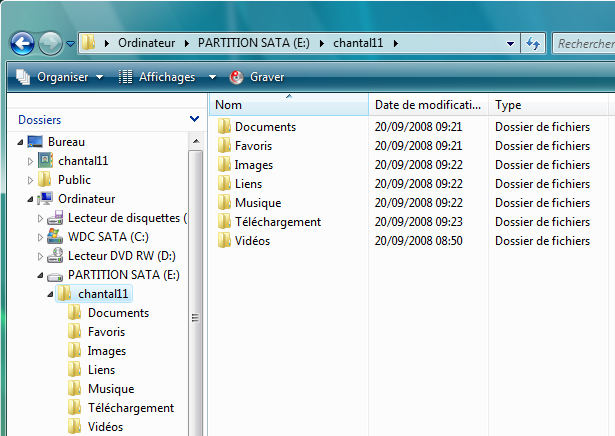The width and height of the screenshot is (615, 436).
Task: Select Documents in the folder tree
Action: point(118,312)
